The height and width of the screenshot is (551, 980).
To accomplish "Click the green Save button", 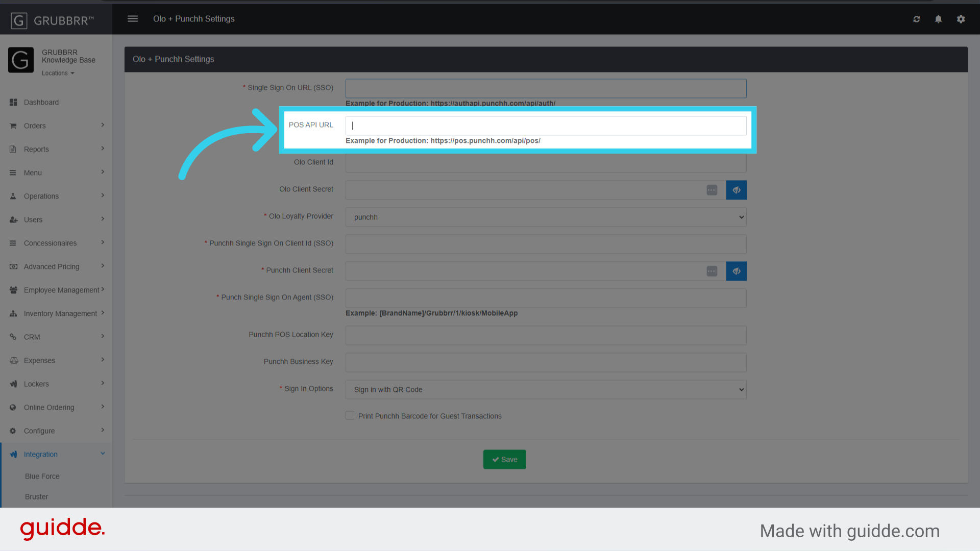I will pos(504,460).
